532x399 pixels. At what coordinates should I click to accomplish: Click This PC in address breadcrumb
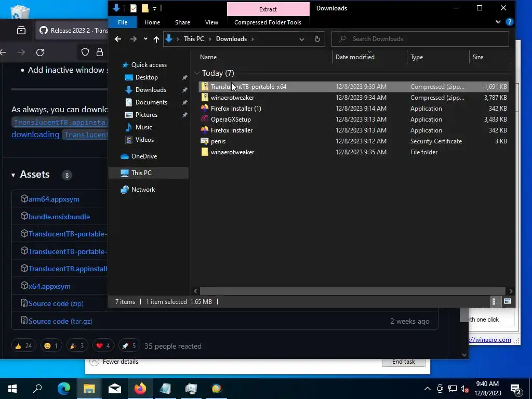point(194,39)
